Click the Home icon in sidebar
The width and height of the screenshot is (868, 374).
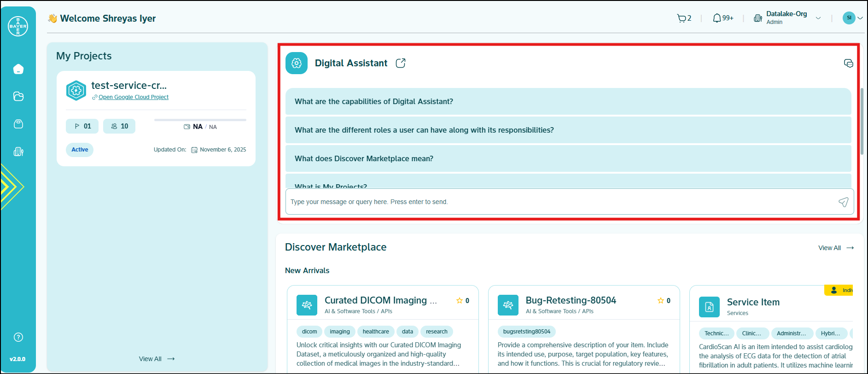(x=18, y=69)
